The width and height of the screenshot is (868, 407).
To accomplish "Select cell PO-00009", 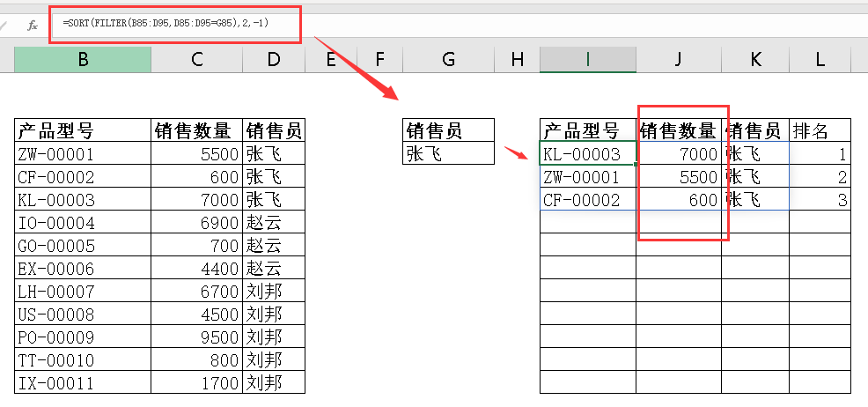I will (x=83, y=337).
